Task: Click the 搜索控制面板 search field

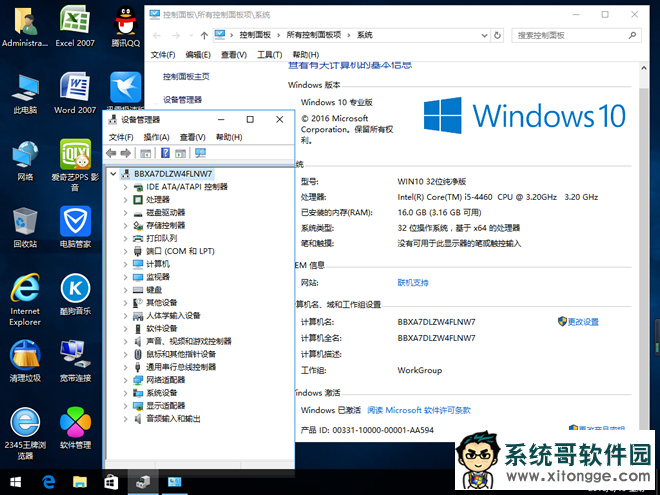Action: (x=576, y=35)
